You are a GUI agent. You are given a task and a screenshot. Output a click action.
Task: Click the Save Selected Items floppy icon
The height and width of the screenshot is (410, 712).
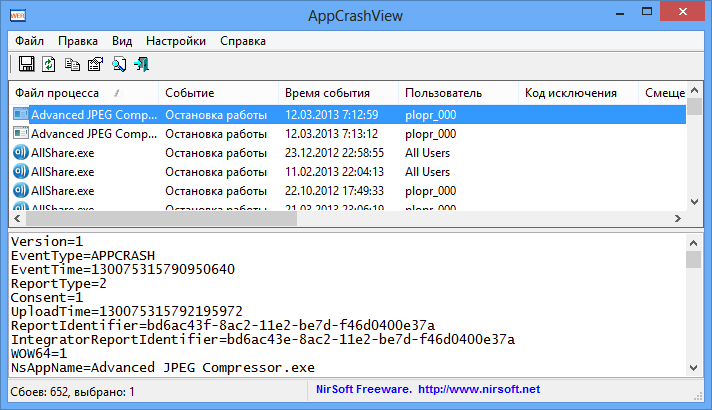click(26, 64)
